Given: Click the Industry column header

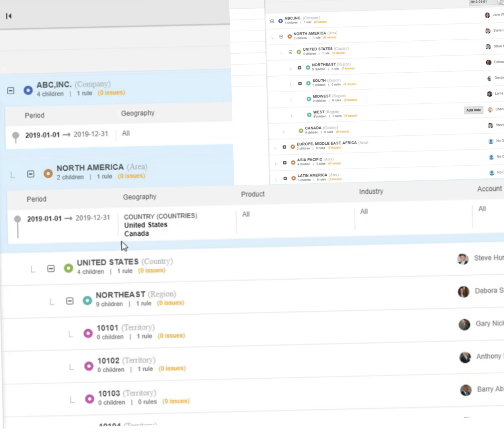Looking at the screenshot, I should coord(371,192).
